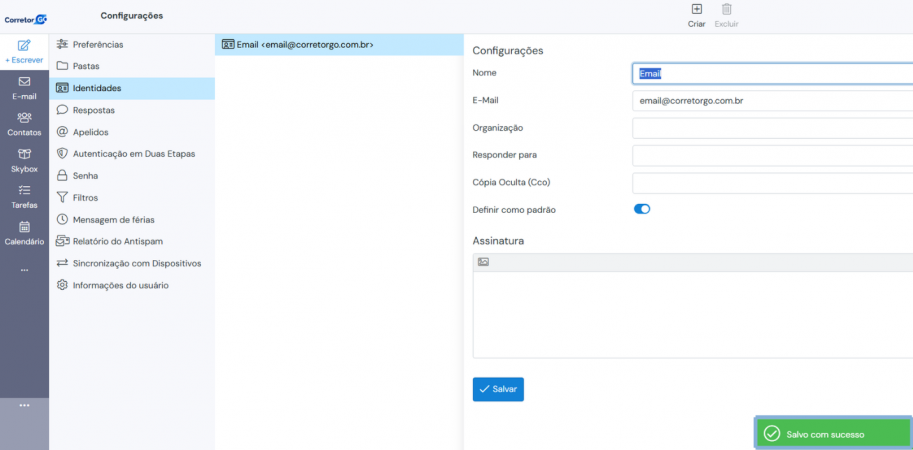Screen dimensions: 913x450
Task: Toggle off Definir como padrão switch
Action: click(x=642, y=209)
